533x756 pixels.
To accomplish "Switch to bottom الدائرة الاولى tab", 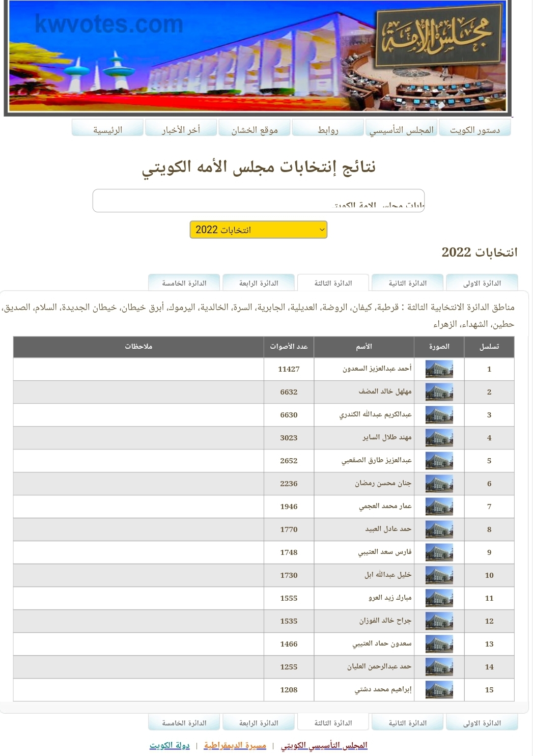I will click(x=482, y=723).
